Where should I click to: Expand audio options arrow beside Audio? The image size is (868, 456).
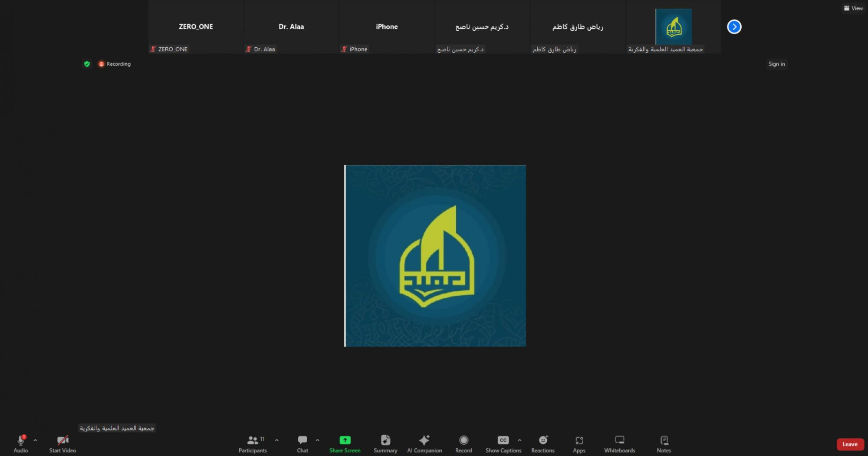(x=35, y=440)
